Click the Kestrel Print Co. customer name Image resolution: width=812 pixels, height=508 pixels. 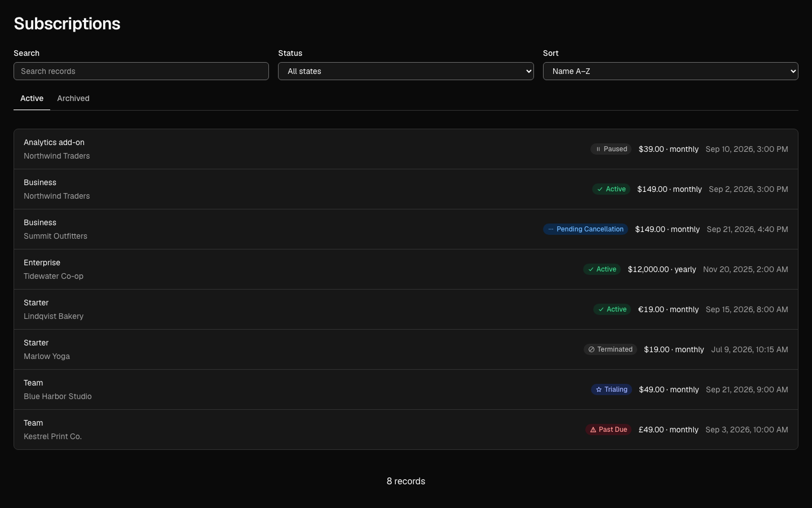(52, 436)
